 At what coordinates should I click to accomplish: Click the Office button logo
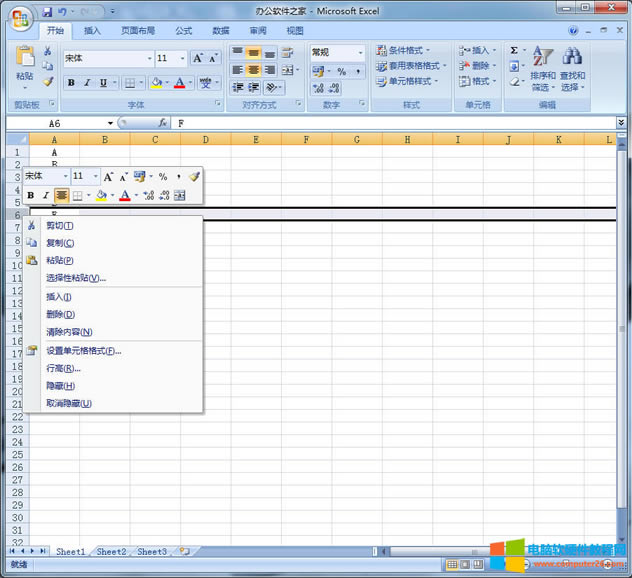20,17
